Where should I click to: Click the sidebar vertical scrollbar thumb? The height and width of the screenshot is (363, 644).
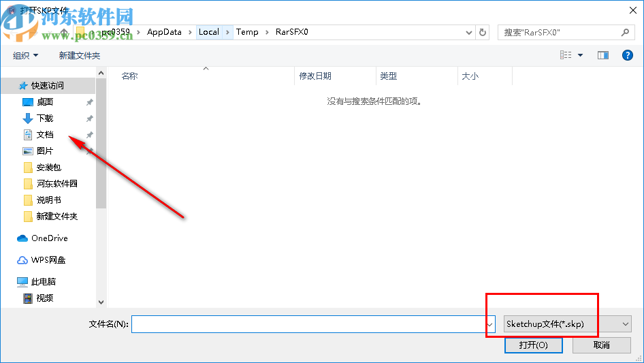click(x=101, y=143)
